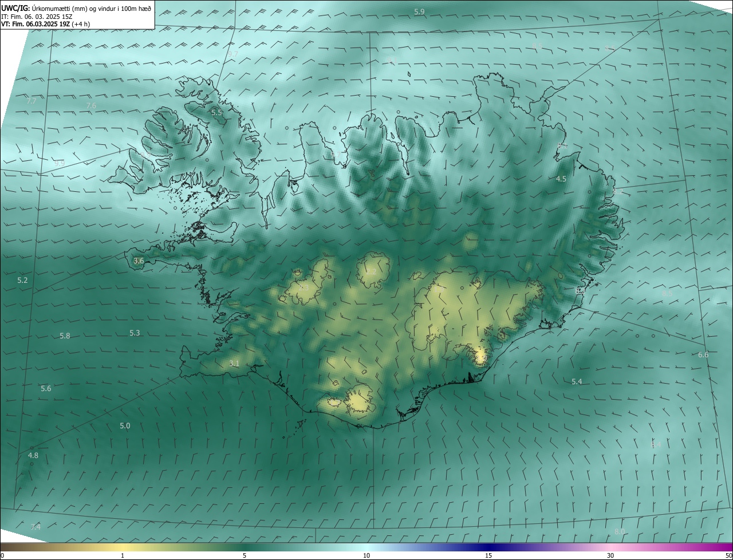Viewport: 733px width, 560px height.
Task: Click the 5.9 value on the map
Action: tap(419, 12)
